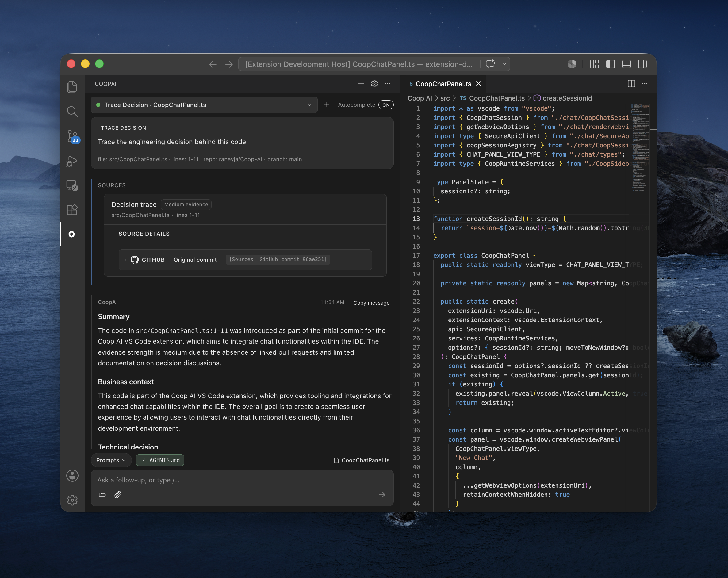Click the chevron after Coop AI in breadcrumb
The height and width of the screenshot is (578, 728).
(x=436, y=98)
